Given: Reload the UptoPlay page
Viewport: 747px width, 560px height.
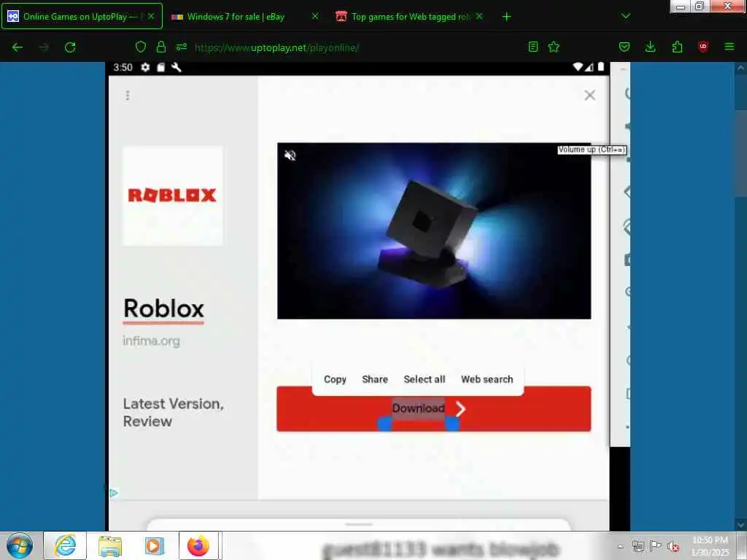Looking at the screenshot, I should click(70, 47).
